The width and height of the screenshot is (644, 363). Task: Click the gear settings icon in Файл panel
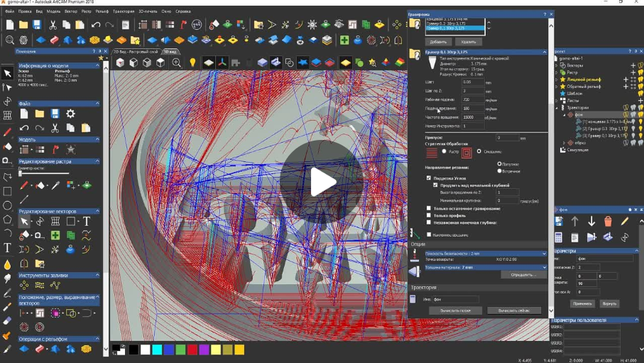click(x=70, y=114)
